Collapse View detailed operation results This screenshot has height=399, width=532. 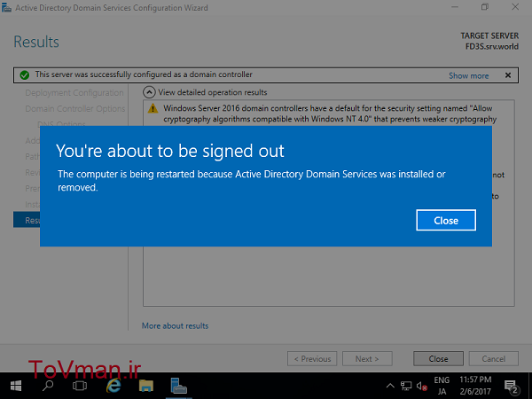click(x=149, y=92)
